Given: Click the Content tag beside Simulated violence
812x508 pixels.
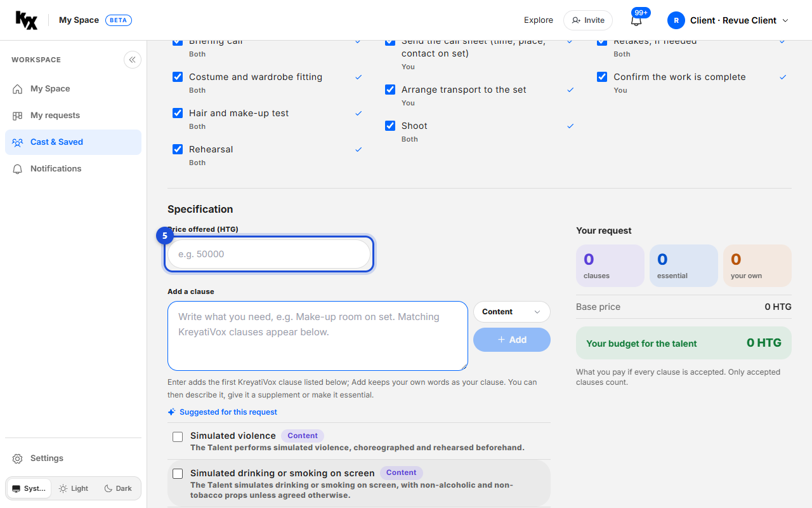Looking at the screenshot, I should click(x=303, y=436).
